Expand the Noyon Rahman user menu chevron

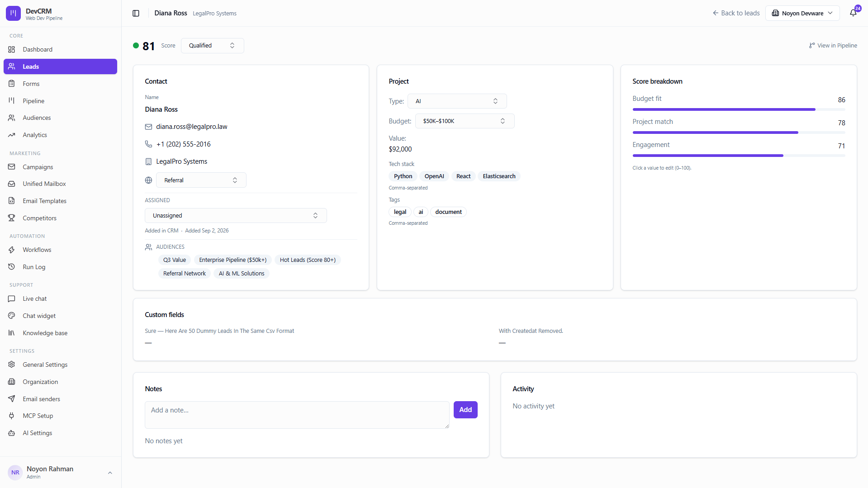(110, 473)
